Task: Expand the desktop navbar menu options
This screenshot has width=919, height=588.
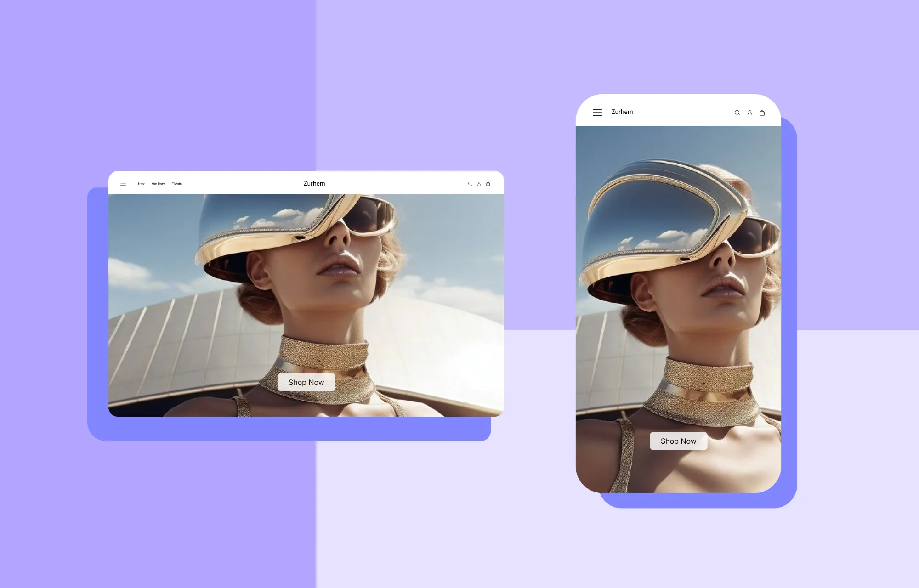Action: pyautogui.click(x=123, y=183)
